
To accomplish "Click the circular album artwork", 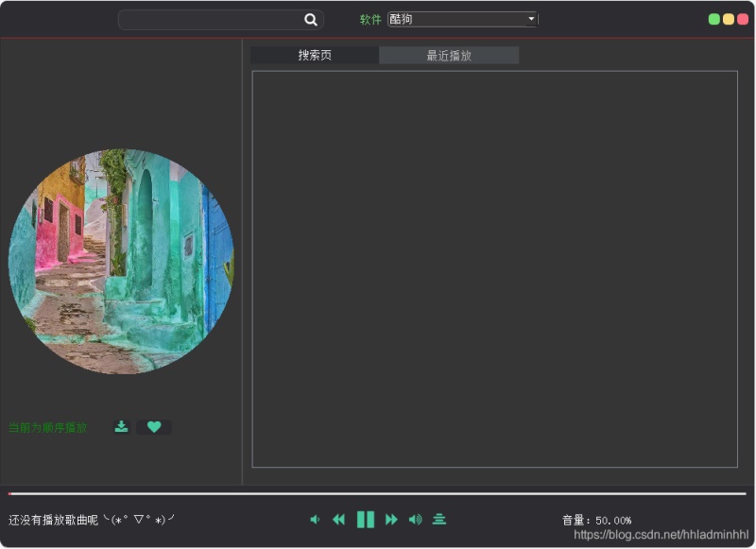I will [122, 262].
